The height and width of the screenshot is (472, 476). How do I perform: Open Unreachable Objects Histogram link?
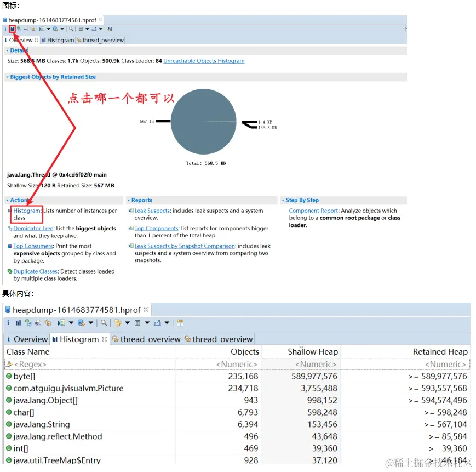[x=204, y=61]
